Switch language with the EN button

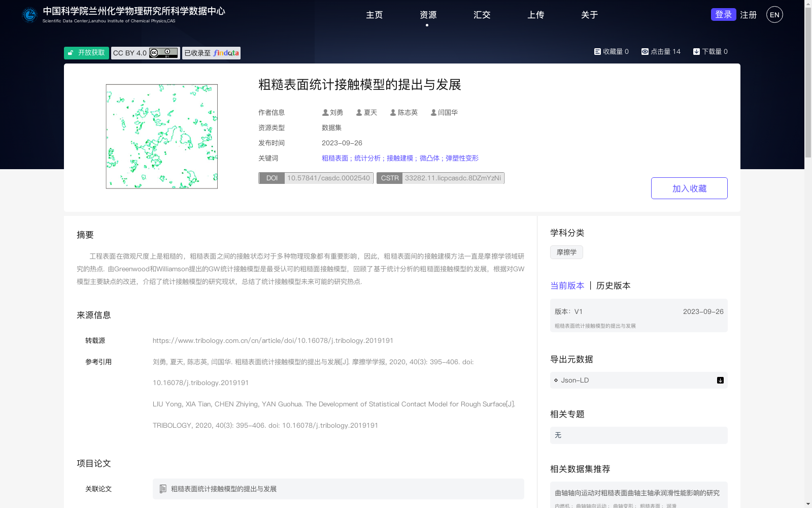point(774,15)
